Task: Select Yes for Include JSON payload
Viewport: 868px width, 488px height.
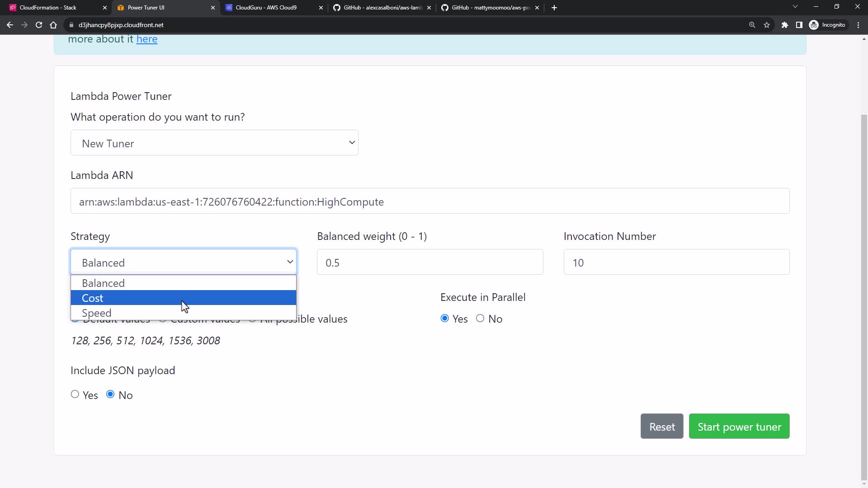Action: click(75, 394)
